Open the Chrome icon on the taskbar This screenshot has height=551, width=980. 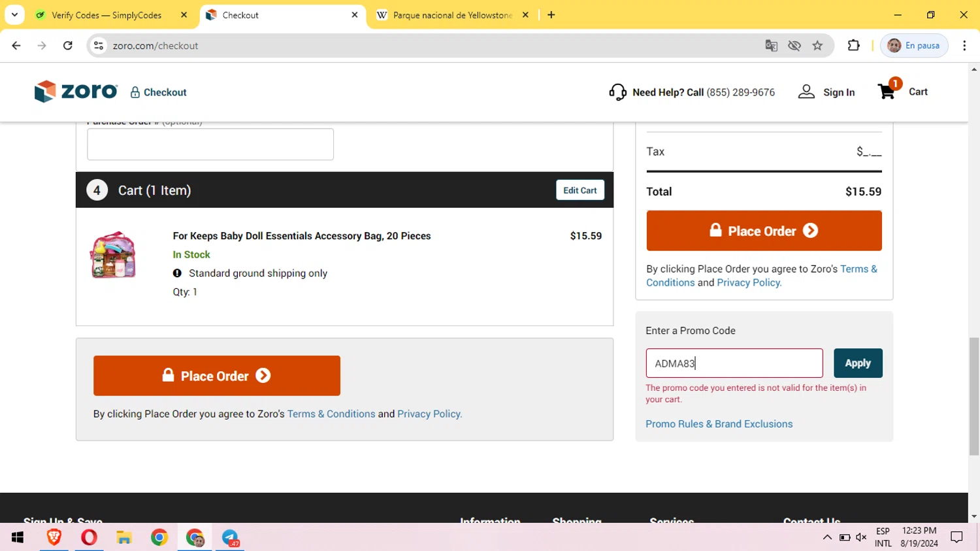159,537
